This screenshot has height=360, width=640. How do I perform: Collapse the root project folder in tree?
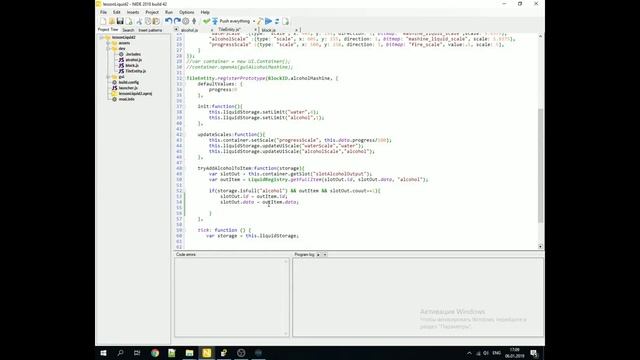(102, 37)
